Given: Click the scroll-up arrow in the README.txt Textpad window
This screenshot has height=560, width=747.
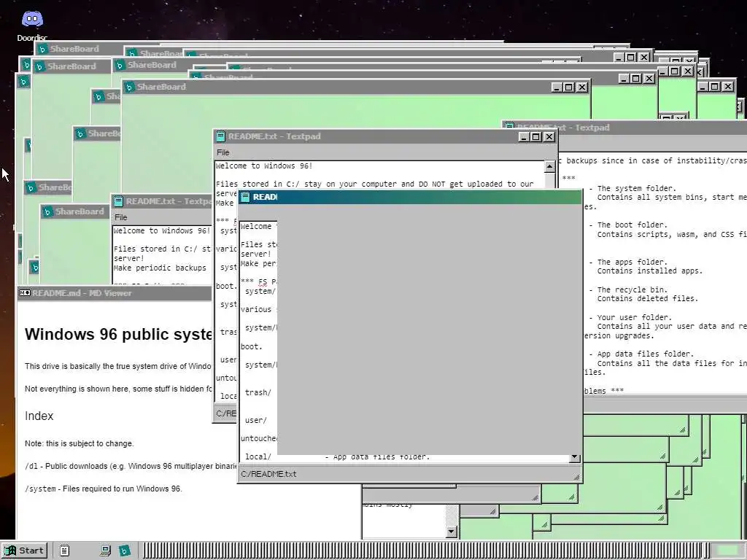Looking at the screenshot, I should pyautogui.click(x=549, y=167).
